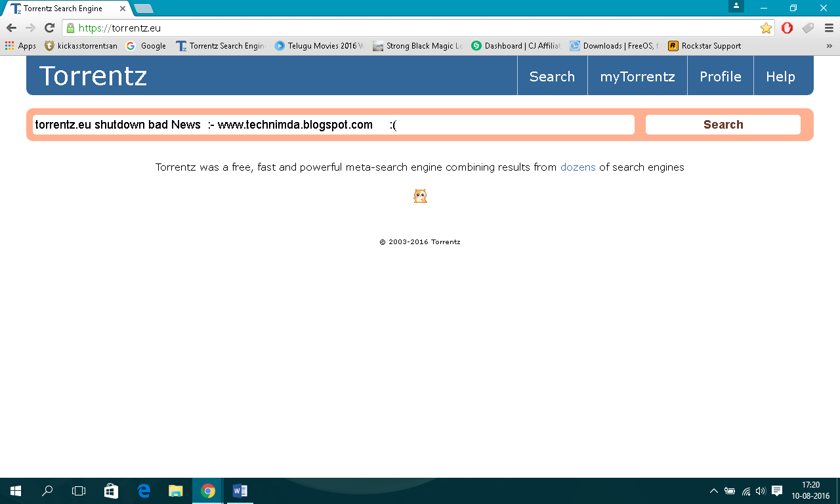Switch to Chrome on taskbar

point(208,491)
